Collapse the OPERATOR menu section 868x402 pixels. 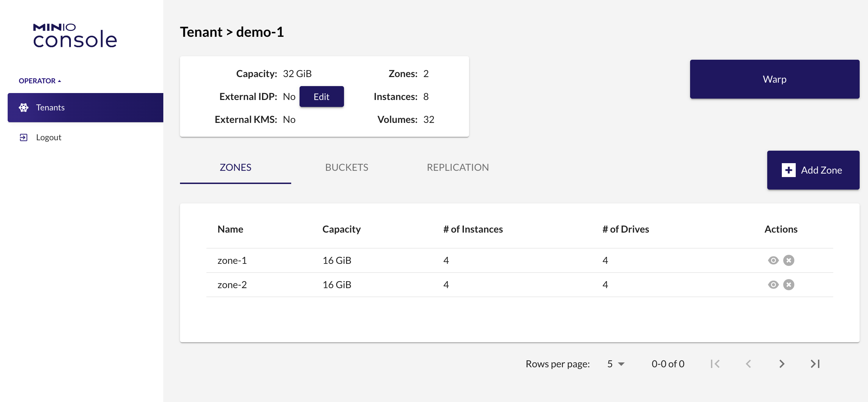pos(40,81)
